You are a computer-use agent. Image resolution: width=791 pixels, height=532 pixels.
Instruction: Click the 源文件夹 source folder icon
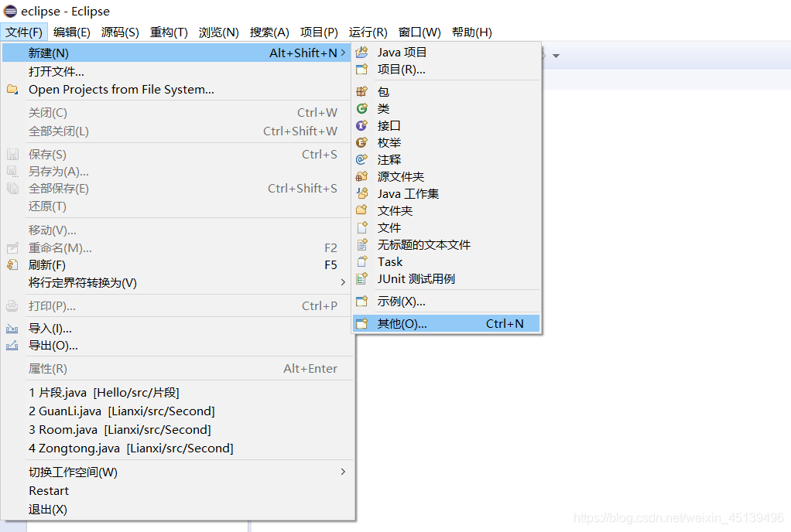[361, 176]
